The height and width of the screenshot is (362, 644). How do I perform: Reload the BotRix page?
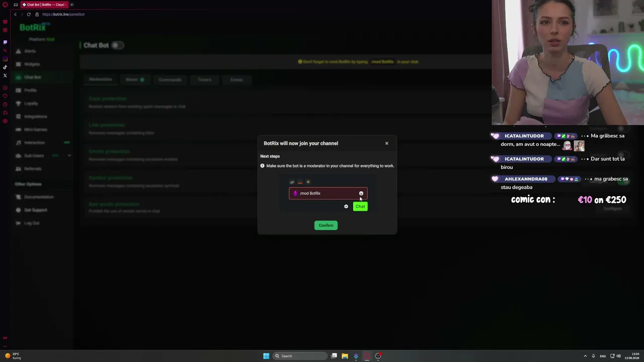(29, 14)
